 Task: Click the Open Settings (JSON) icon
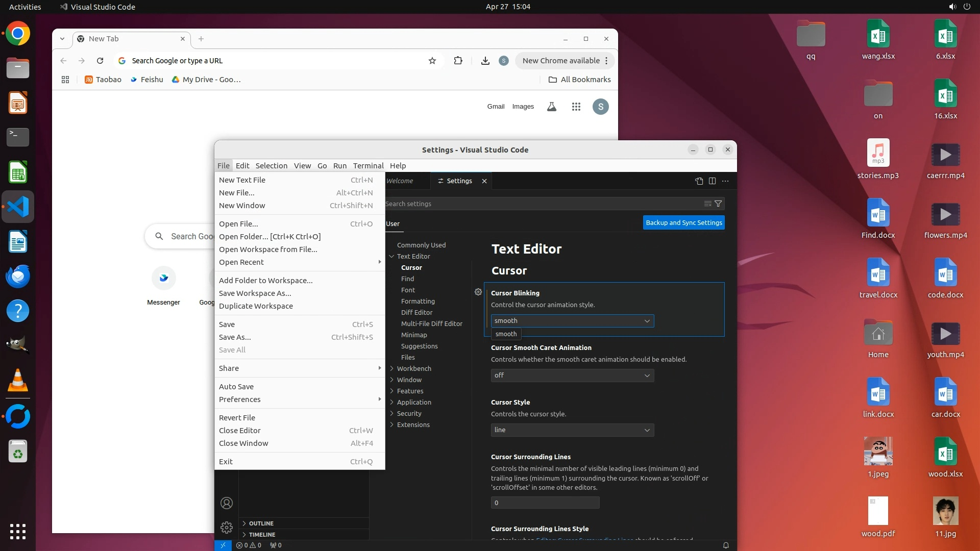699,181
